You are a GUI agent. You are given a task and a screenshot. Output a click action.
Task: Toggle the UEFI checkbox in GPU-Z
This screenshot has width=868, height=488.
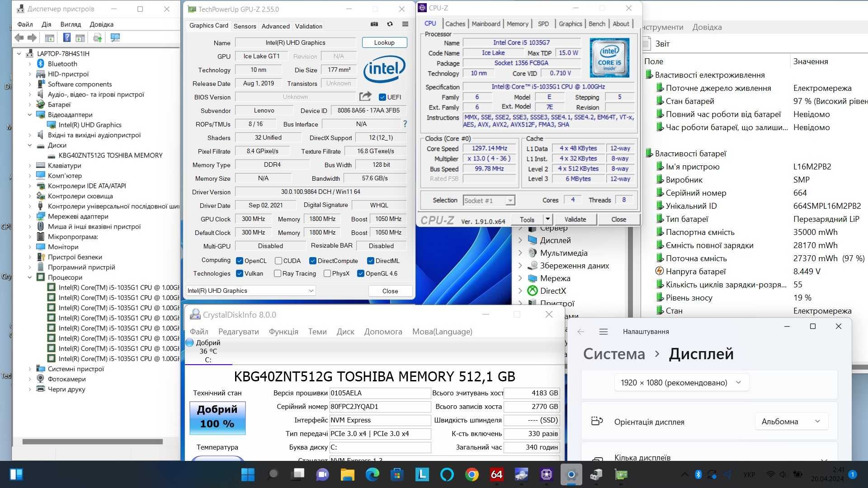click(382, 97)
